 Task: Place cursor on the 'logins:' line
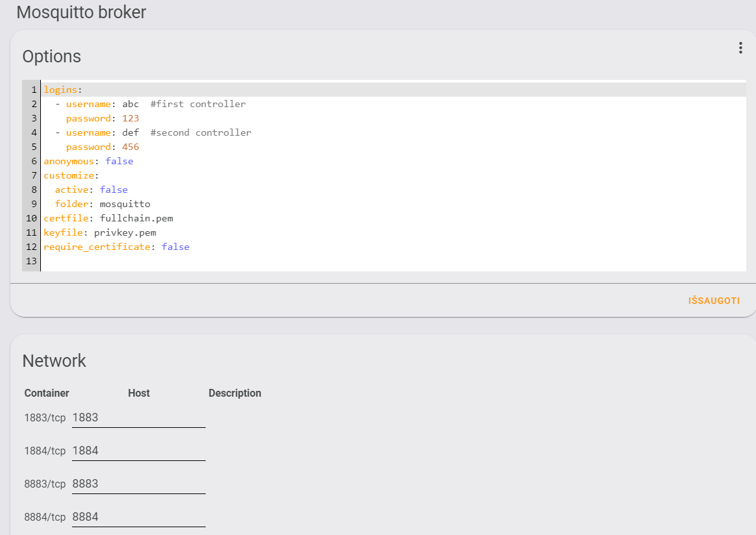(63, 90)
